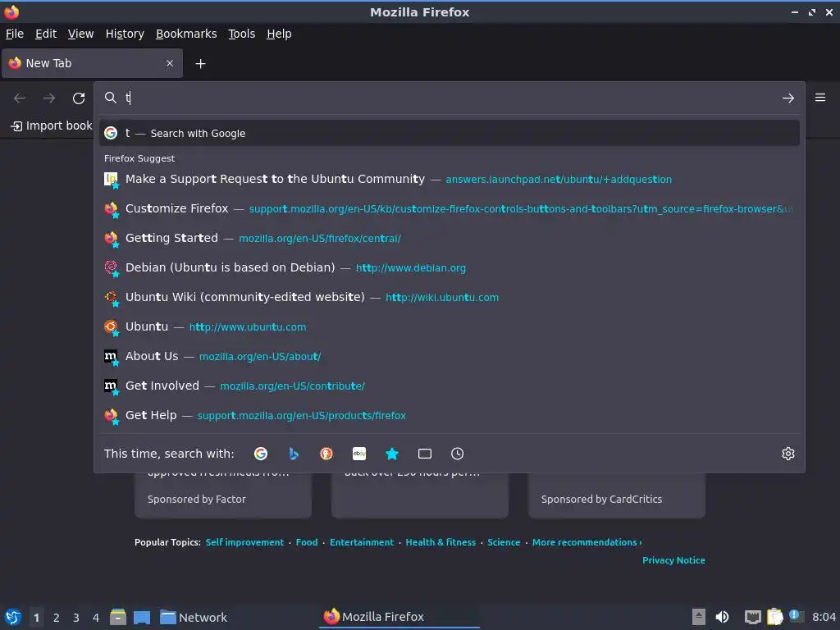This screenshot has width=840, height=630.
Task: Click the 8:04 clock in the taskbar
Action: (x=824, y=617)
